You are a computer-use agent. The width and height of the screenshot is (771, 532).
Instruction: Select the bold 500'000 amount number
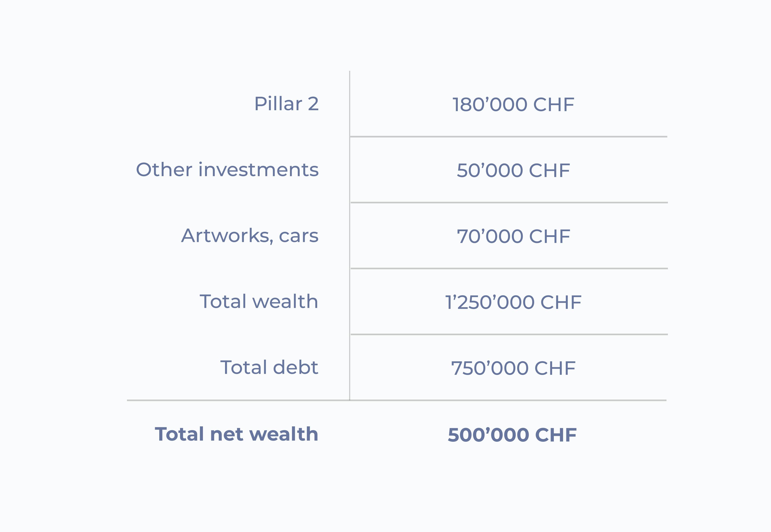[x=488, y=435]
